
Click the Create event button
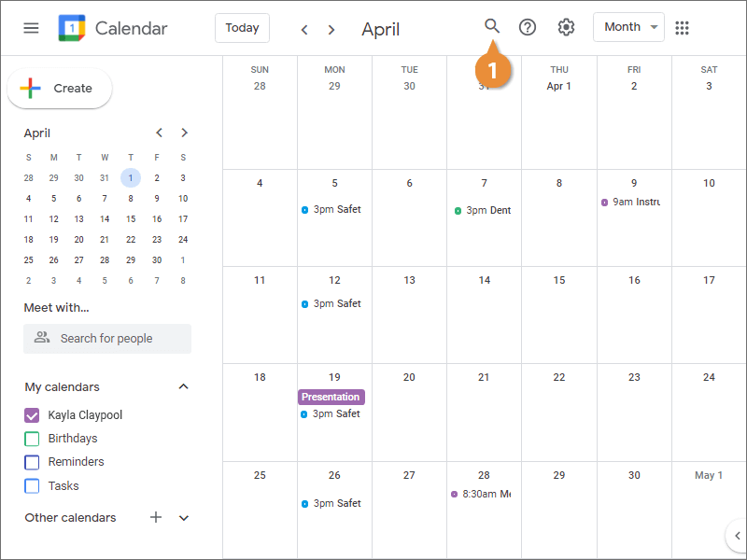pos(60,89)
